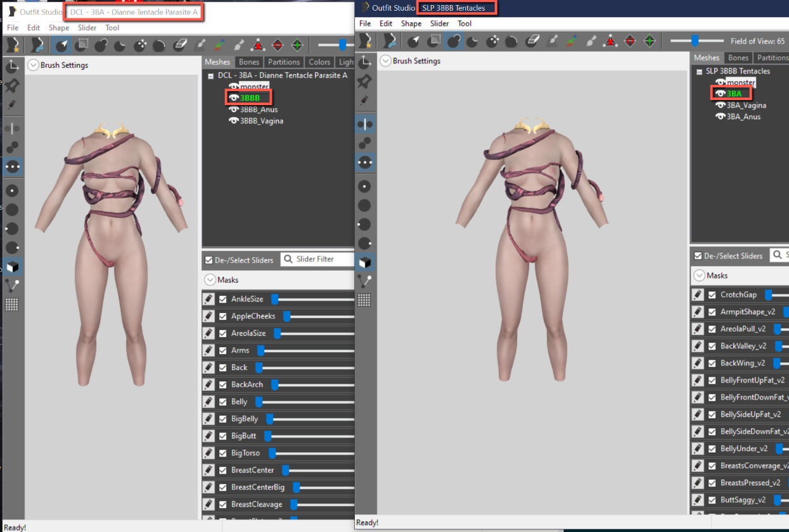Hide monster mesh in left DCL window

[x=234, y=86]
